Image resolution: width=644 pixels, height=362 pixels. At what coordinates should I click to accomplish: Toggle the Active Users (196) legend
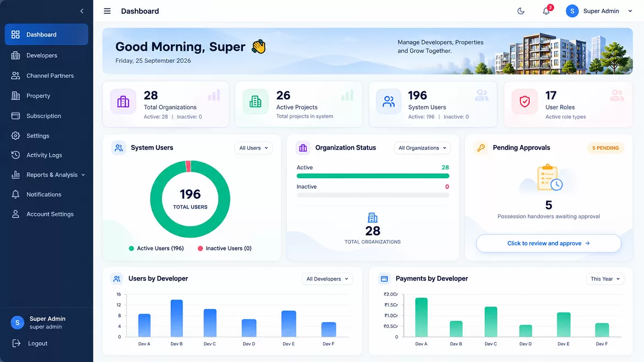pyautogui.click(x=157, y=249)
